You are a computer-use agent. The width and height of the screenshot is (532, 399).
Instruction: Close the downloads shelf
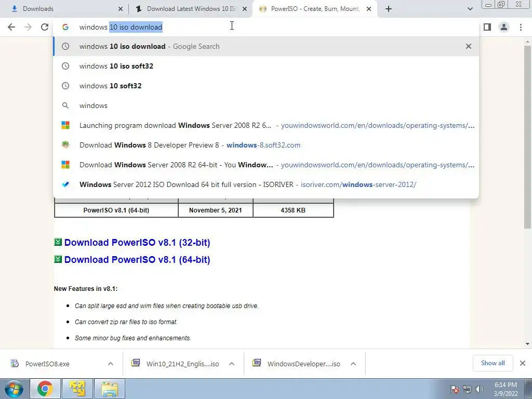point(523,363)
